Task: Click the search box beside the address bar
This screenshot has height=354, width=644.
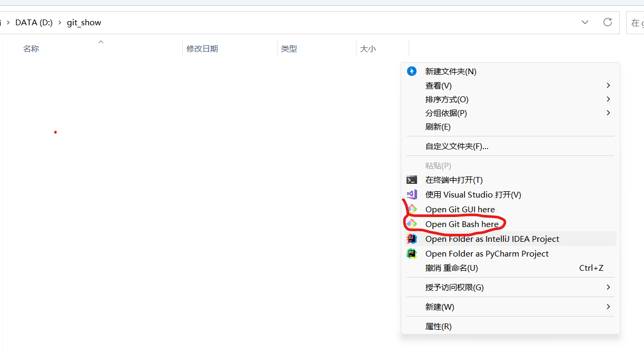Action: click(x=635, y=23)
